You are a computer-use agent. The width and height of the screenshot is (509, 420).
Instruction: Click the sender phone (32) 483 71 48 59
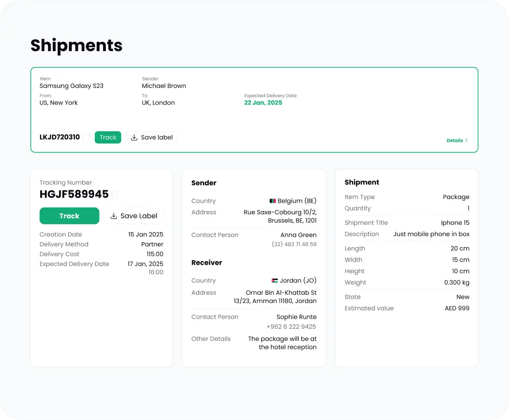(x=294, y=244)
